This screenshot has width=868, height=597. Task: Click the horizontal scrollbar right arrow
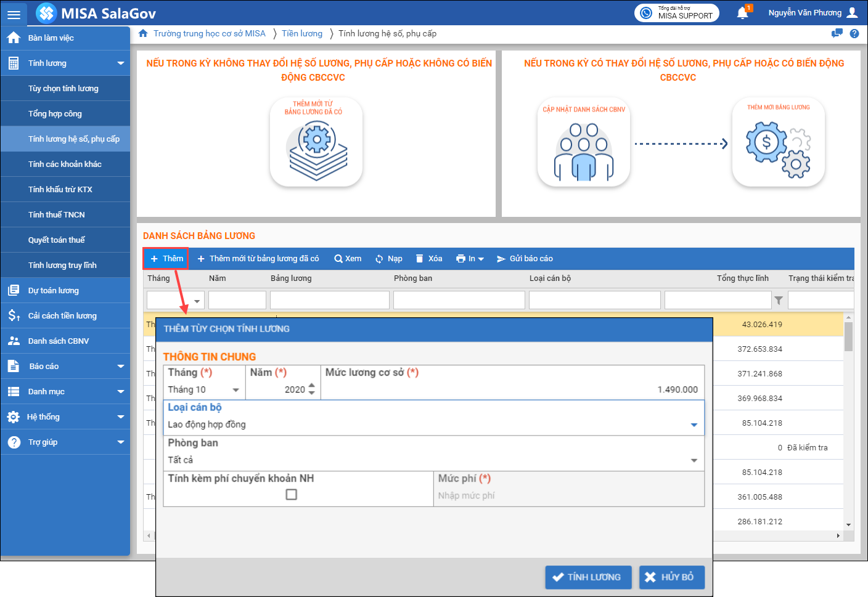tap(838, 536)
